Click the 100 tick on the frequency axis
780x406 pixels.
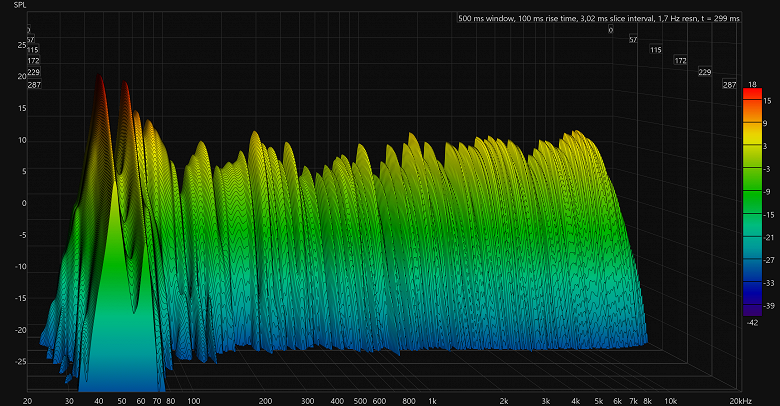194,401
